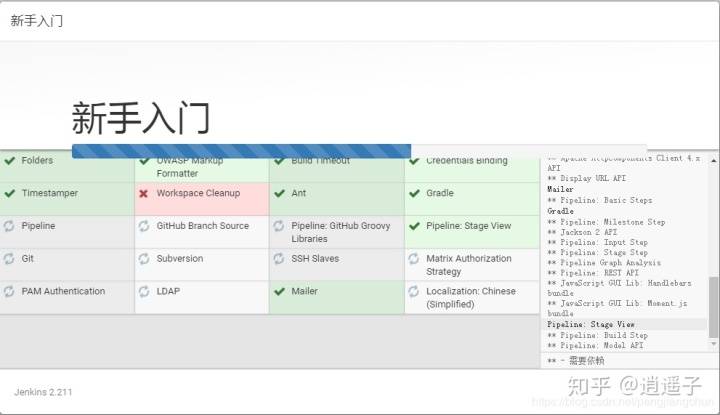
Task: Select the Matrix Authorization Strategy plugin cell
Action: click(x=472, y=264)
